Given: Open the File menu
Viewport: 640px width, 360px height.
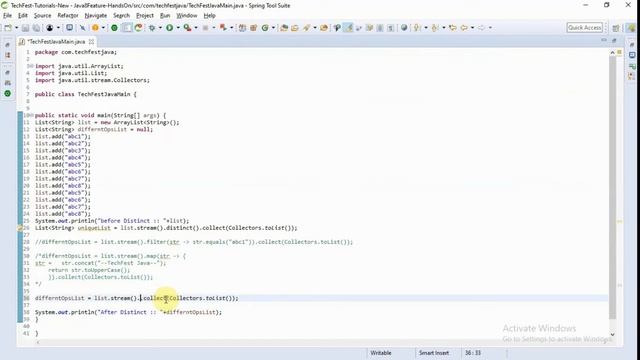Looking at the screenshot, I should [7, 16].
